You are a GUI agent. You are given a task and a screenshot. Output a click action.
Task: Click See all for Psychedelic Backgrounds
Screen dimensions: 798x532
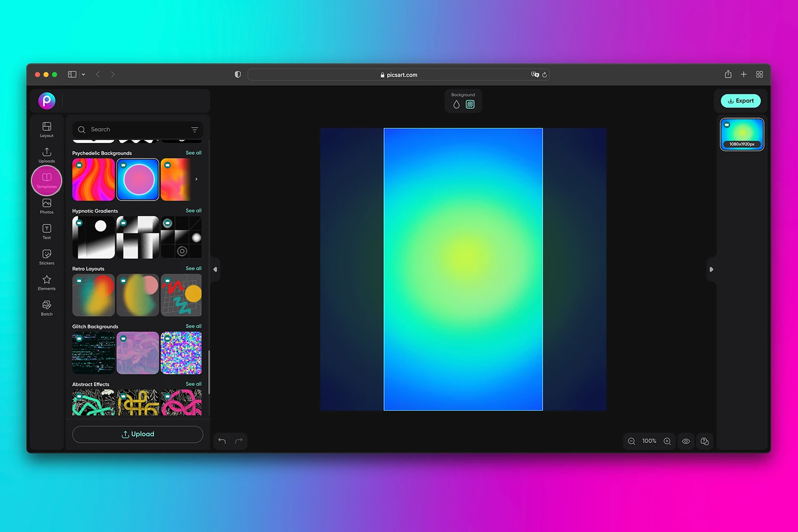click(x=193, y=153)
